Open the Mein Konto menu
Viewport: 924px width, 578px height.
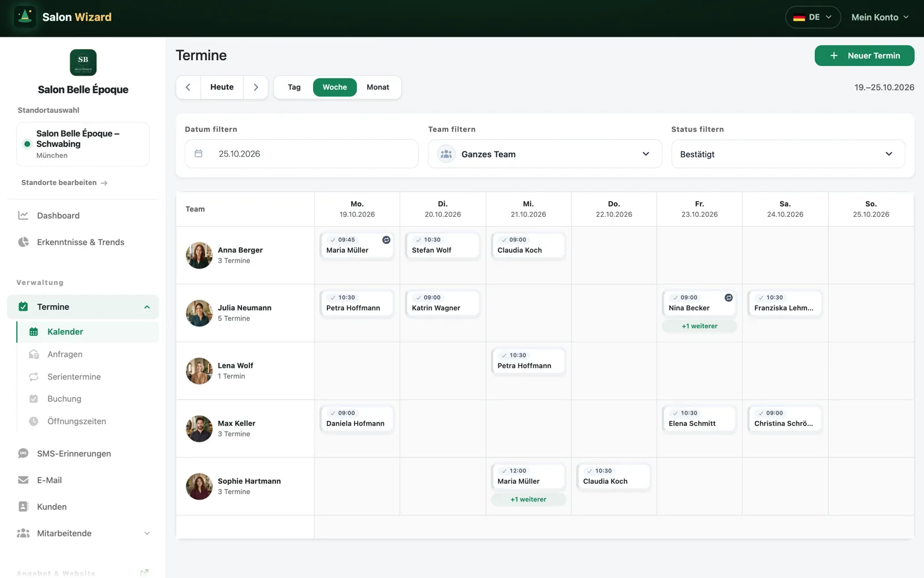pos(880,17)
